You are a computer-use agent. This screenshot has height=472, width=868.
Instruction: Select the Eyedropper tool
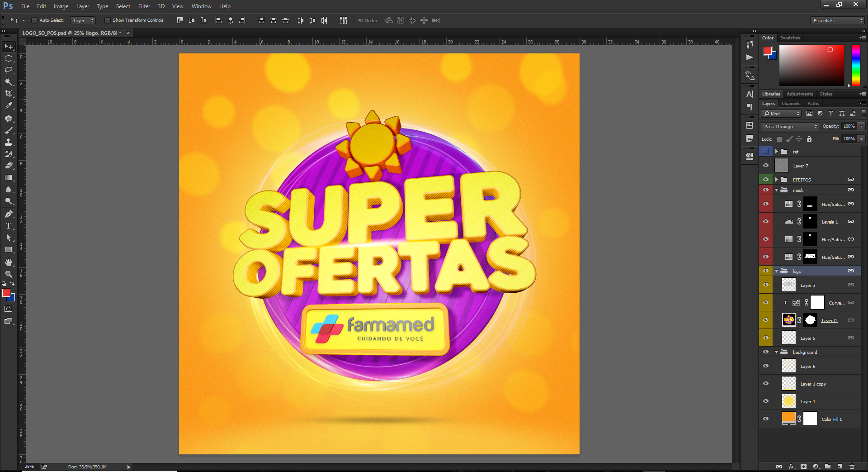coord(9,105)
